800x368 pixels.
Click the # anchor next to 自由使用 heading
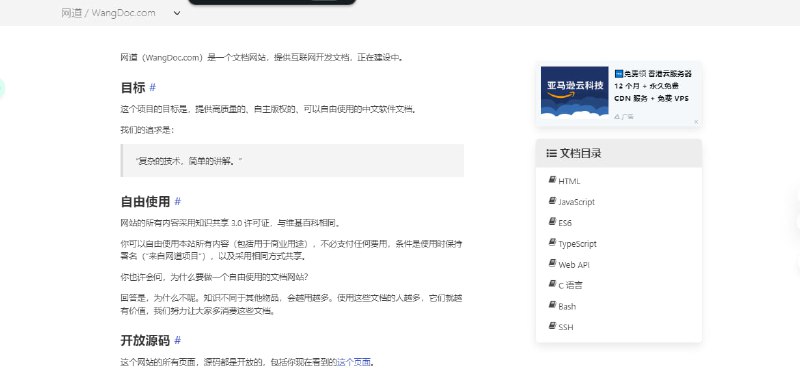coord(178,202)
